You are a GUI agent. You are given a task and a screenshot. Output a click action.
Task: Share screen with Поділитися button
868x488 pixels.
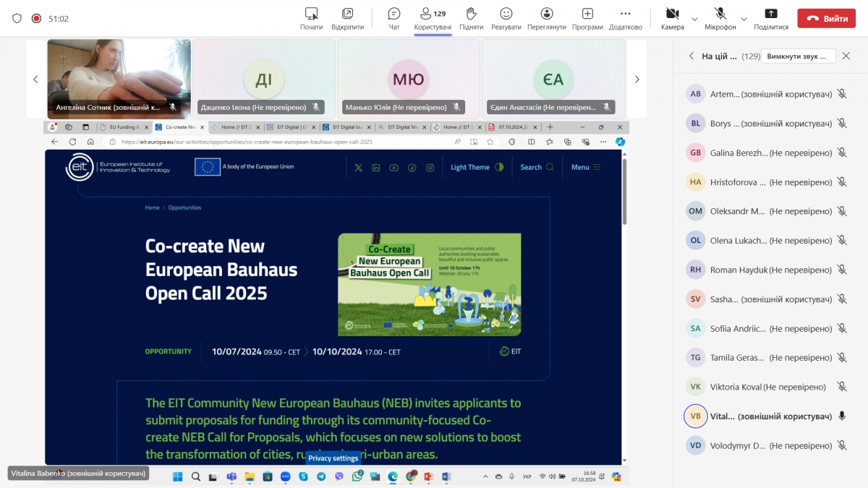point(771,18)
